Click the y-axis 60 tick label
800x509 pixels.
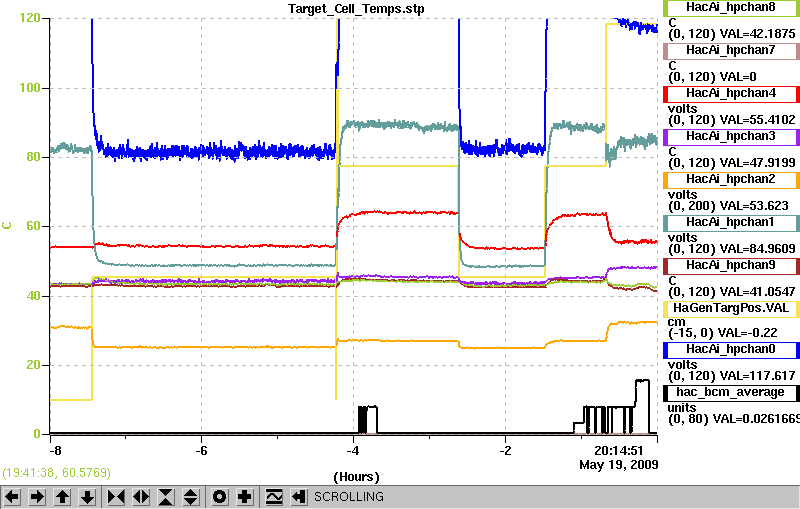tap(33, 226)
